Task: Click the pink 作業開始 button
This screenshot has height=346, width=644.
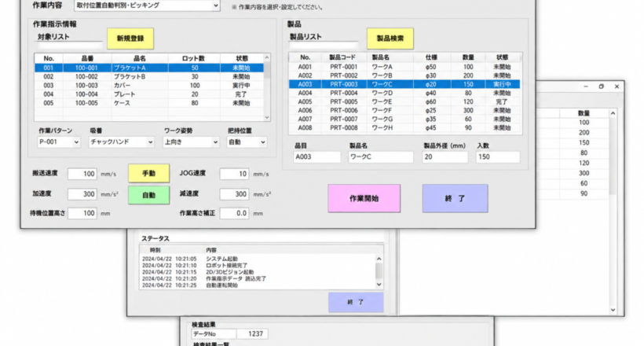Action: click(x=364, y=198)
